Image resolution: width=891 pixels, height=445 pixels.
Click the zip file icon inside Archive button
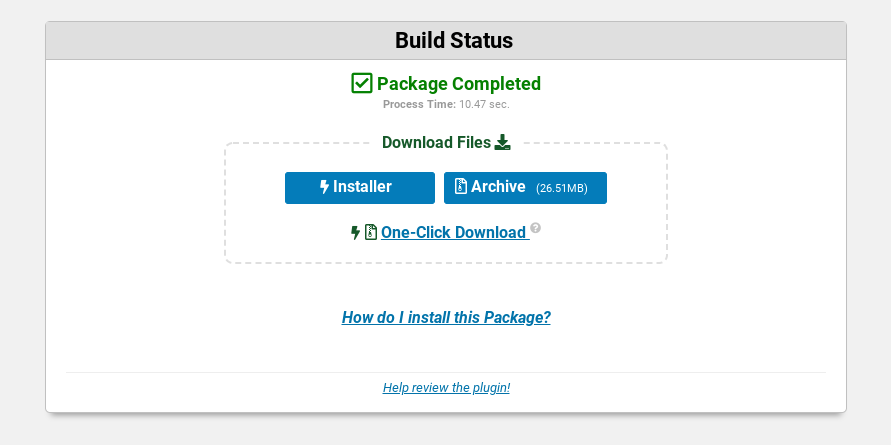(460, 187)
